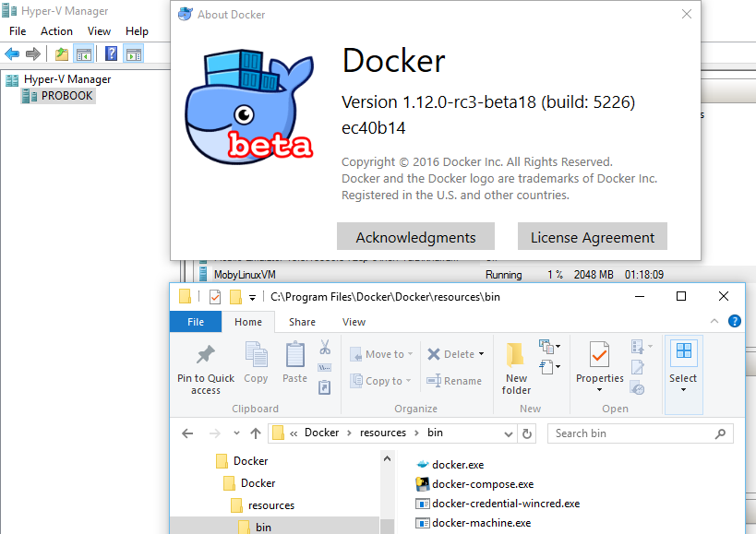Click in the Search bin field
756x534 pixels.
(x=641, y=433)
